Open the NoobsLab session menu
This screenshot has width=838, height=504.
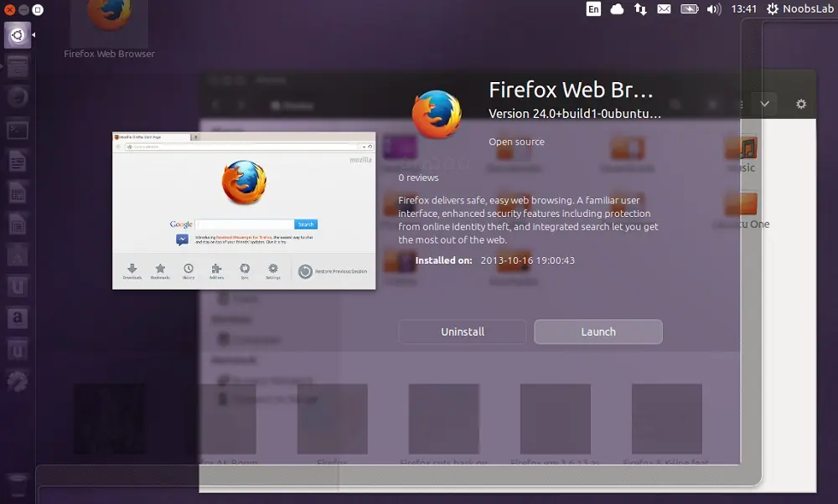click(x=800, y=9)
